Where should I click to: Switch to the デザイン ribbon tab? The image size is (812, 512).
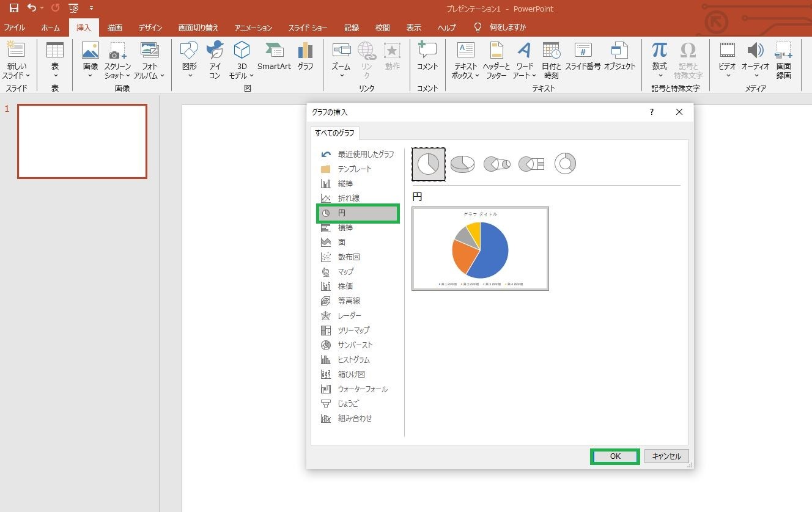pyautogui.click(x=150, y=27)
